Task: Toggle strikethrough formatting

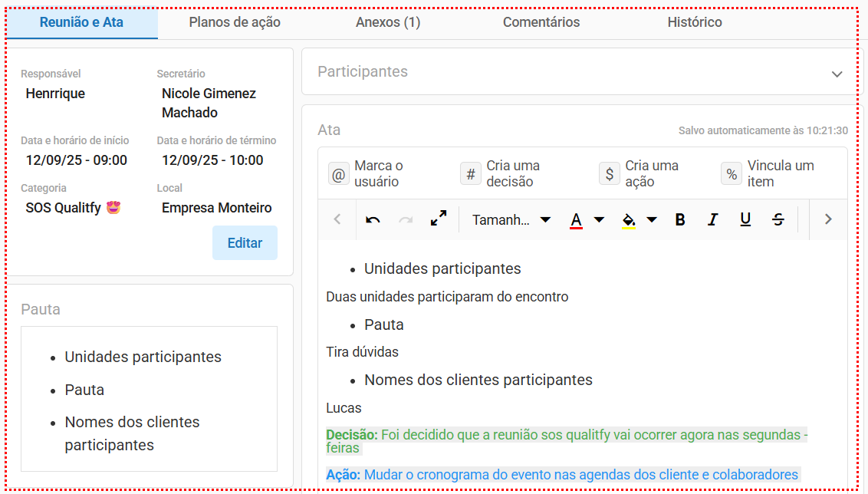Action: [778, 219]
